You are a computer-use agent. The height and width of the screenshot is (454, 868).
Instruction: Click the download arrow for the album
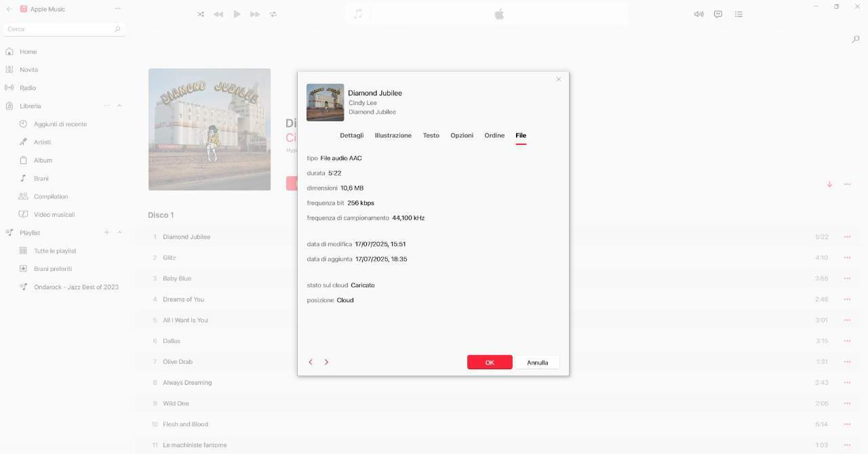pos(829,184)
